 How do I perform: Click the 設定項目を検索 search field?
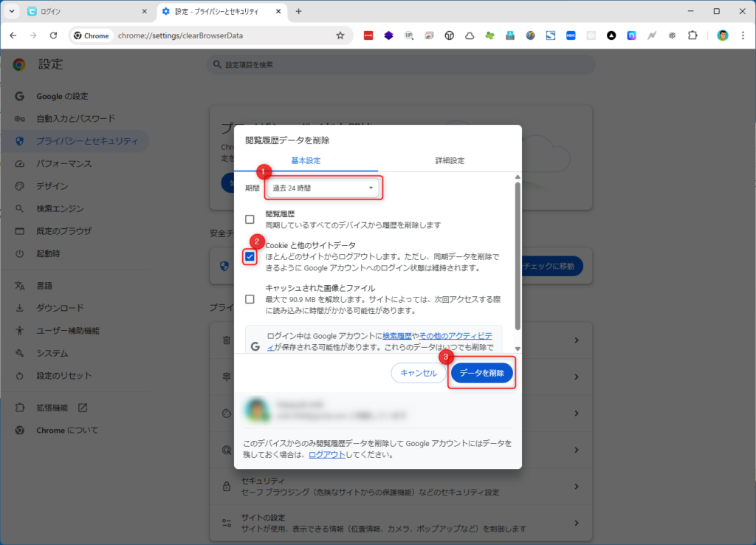point(402,65)
